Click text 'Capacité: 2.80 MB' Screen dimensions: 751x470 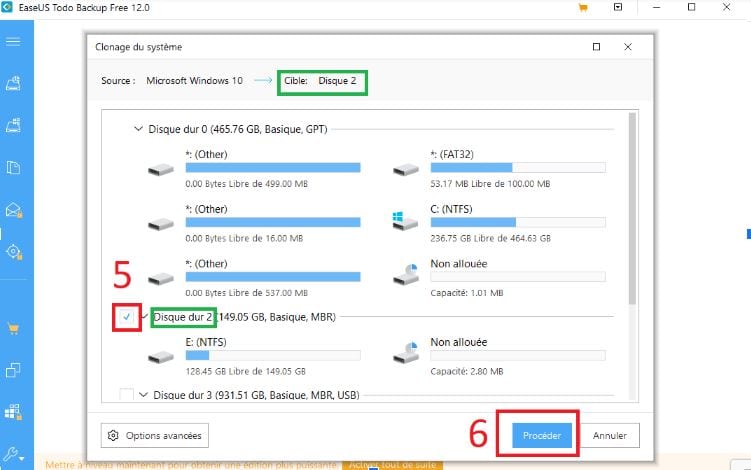467,371
